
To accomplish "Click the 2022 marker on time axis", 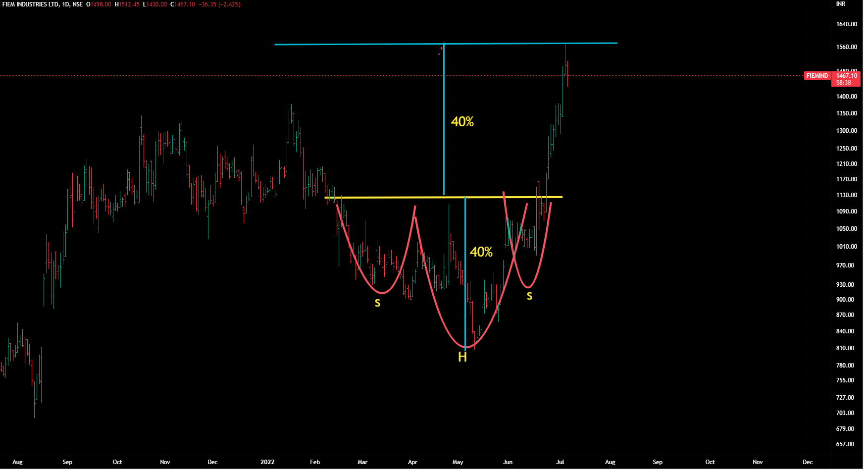I will 267,462.
